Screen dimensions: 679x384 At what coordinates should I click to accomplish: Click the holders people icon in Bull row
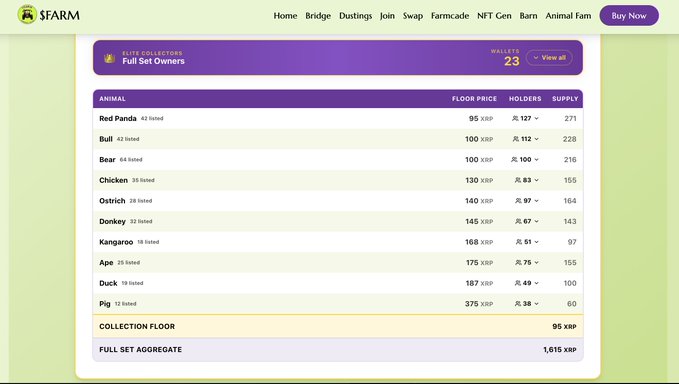click(516, 139)
